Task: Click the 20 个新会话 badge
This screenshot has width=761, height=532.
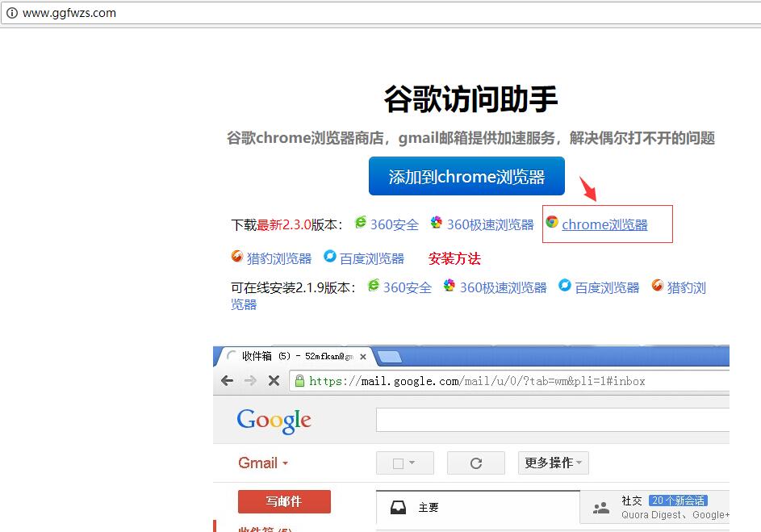Action: [678, 501]
